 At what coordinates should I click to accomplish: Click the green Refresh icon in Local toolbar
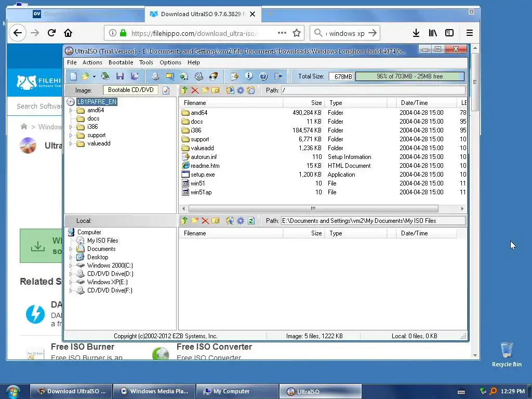point(251,220)
